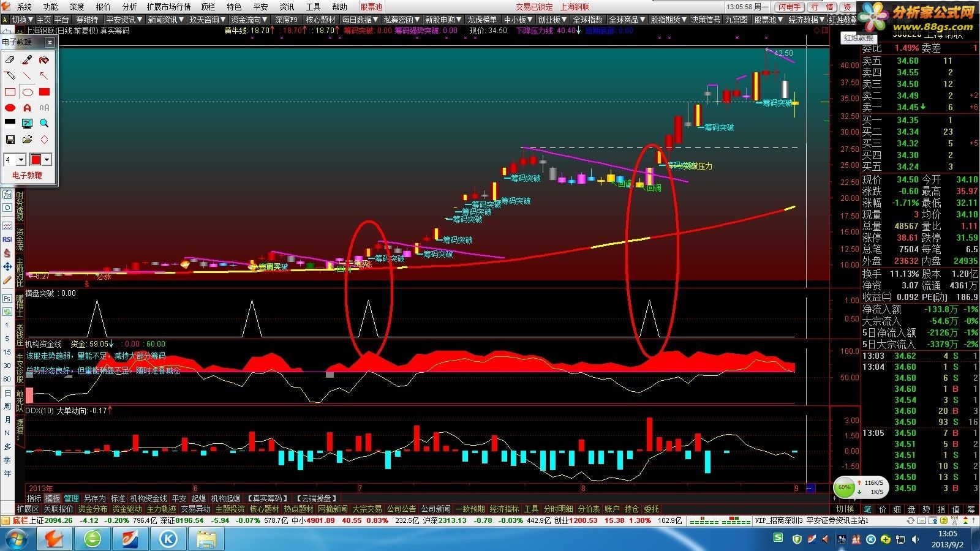Select the 季 period in left sidebar
The width and height of the screenshot is (980, 551).
7,460
